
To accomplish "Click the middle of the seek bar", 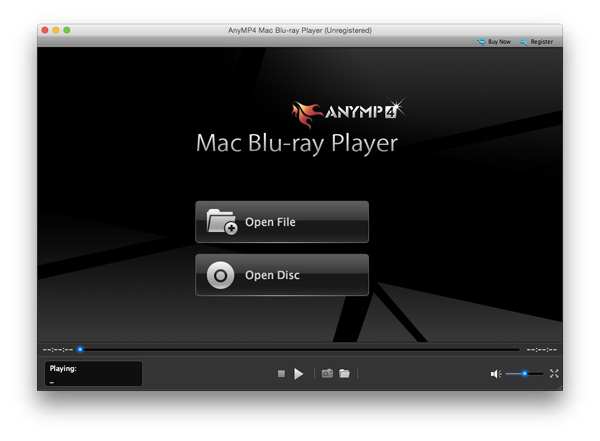I will click(x=300, y=349).
